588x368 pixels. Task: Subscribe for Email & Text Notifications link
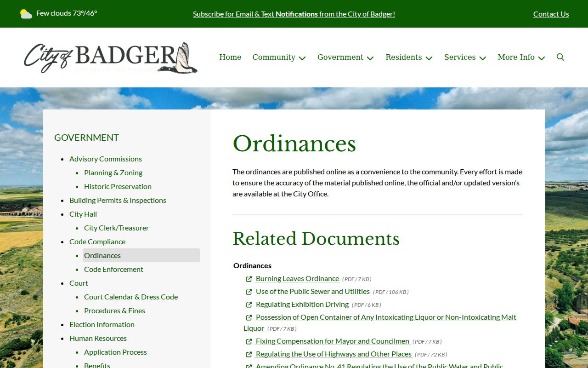click(294, 14)
